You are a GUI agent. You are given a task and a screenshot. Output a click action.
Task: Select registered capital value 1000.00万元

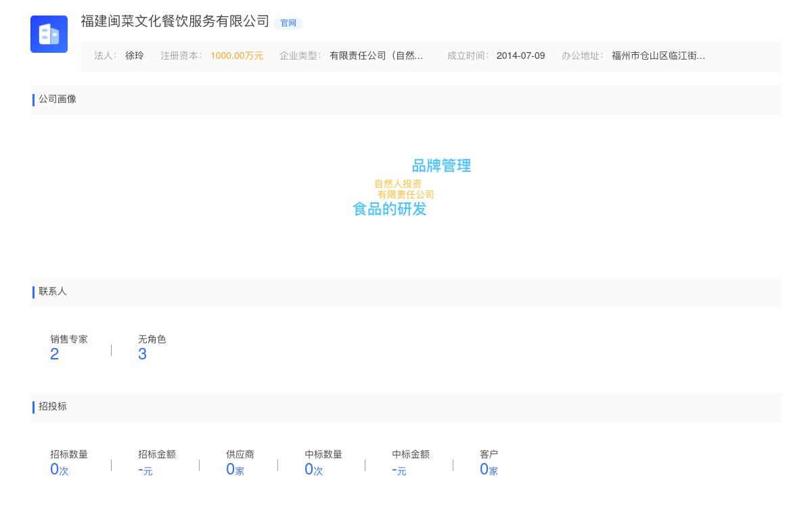click(x=237, y=56)
